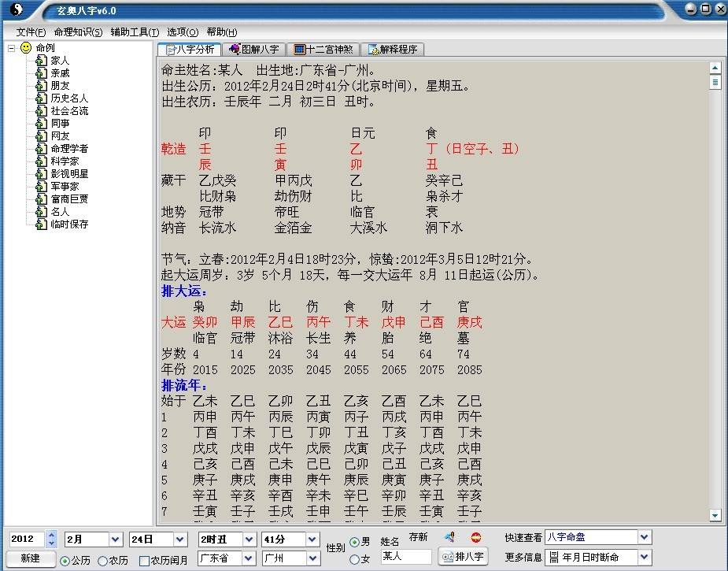Click the folder icon beside 名人

(x=42, y=211)
